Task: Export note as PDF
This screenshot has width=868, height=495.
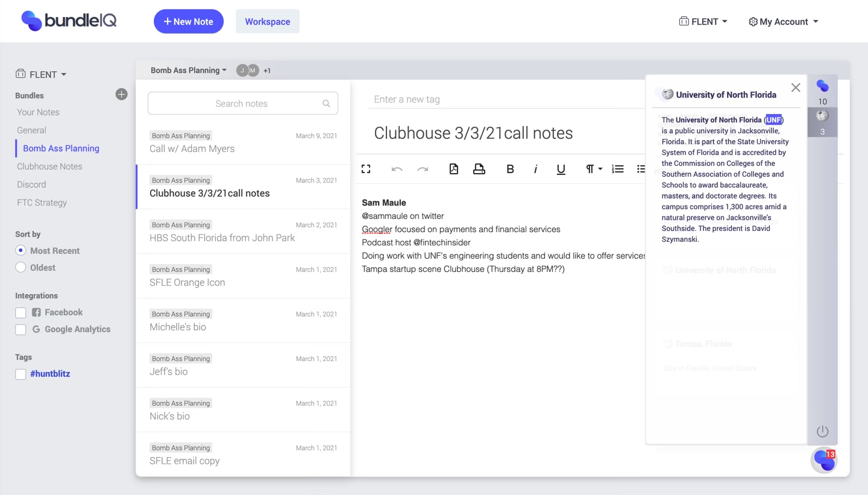Action: 454,169
